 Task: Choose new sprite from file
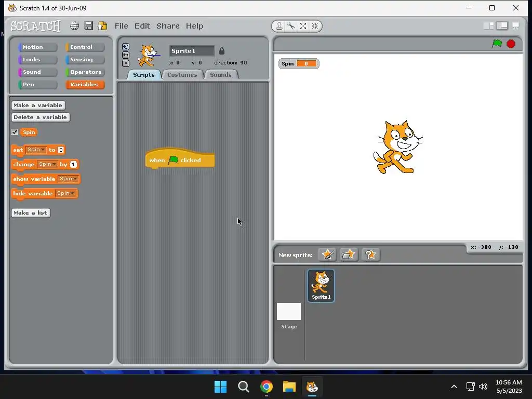click(349, 255)
